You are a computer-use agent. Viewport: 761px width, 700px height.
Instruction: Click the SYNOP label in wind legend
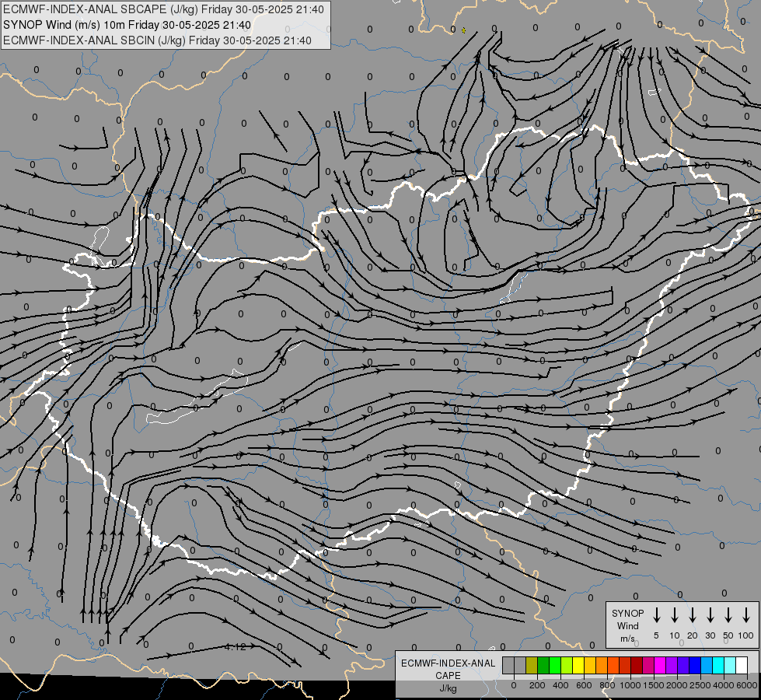(x=627, y=613)
